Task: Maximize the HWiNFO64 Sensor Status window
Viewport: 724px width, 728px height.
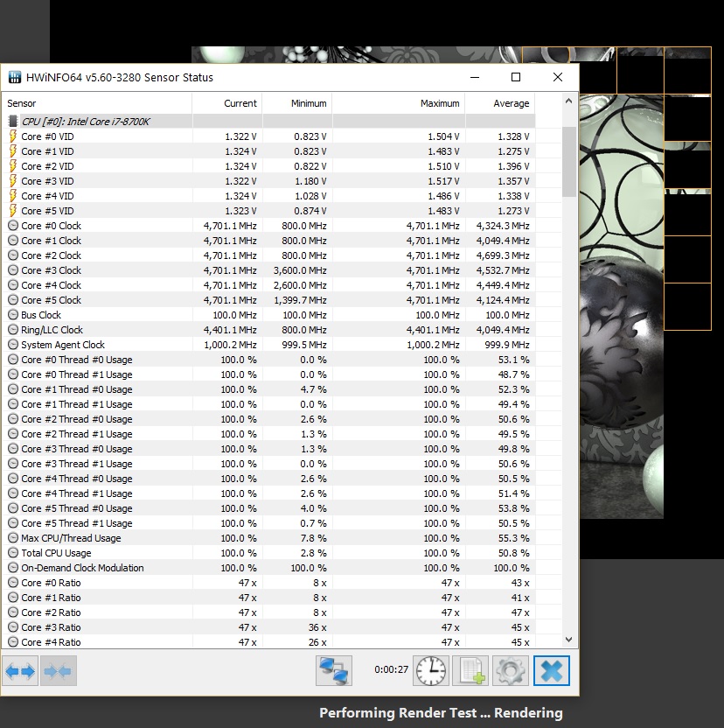Action: tap(516, 77)
